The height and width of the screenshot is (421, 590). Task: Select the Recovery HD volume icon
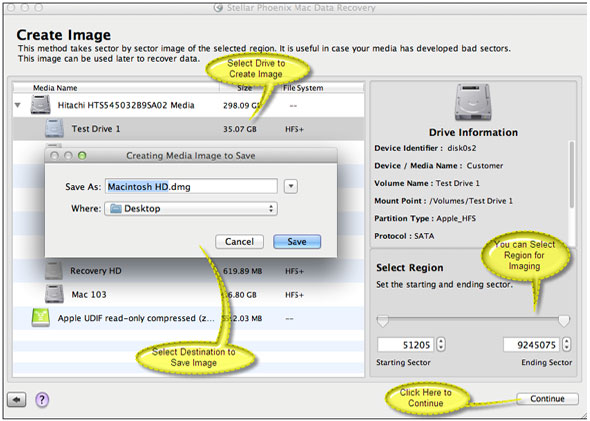54,270
